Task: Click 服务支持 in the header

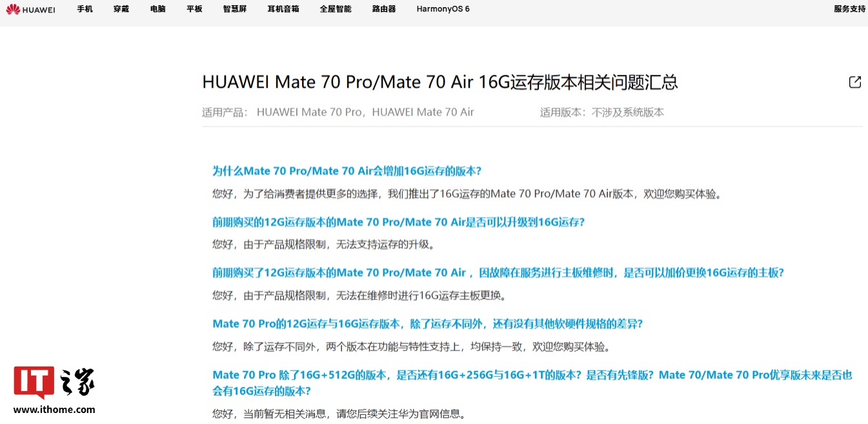Action: coord(849,9)
